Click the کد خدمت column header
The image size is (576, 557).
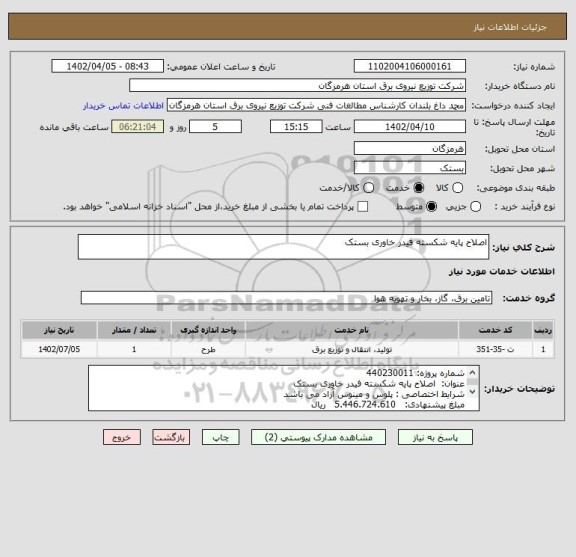[495, 330]
